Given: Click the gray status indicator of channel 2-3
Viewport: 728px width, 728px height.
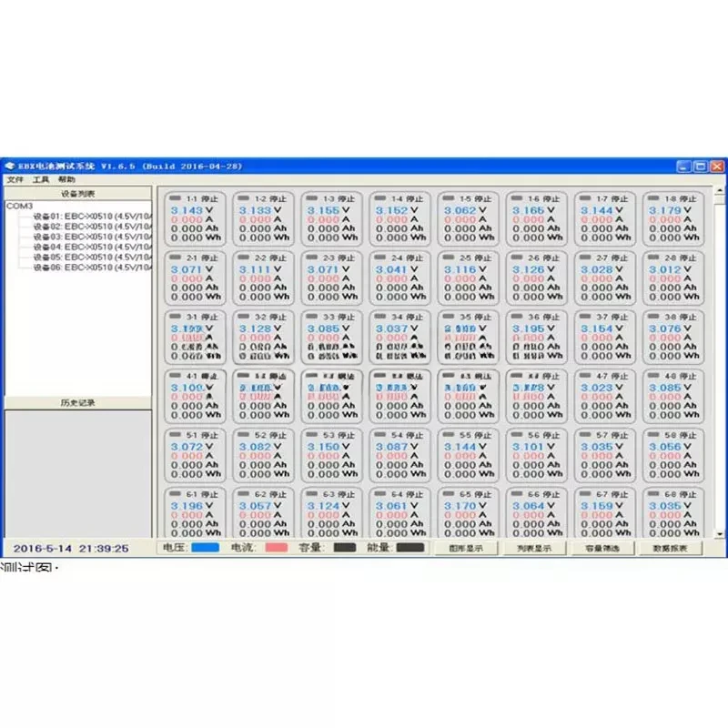Looking at the screenshot, I should [x=312, y=258].
